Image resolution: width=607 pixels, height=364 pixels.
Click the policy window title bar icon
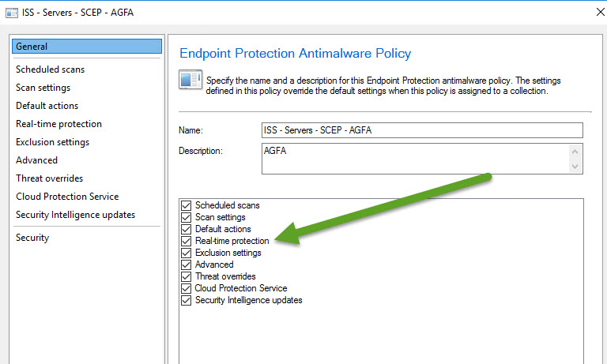[x=12, y=13]
